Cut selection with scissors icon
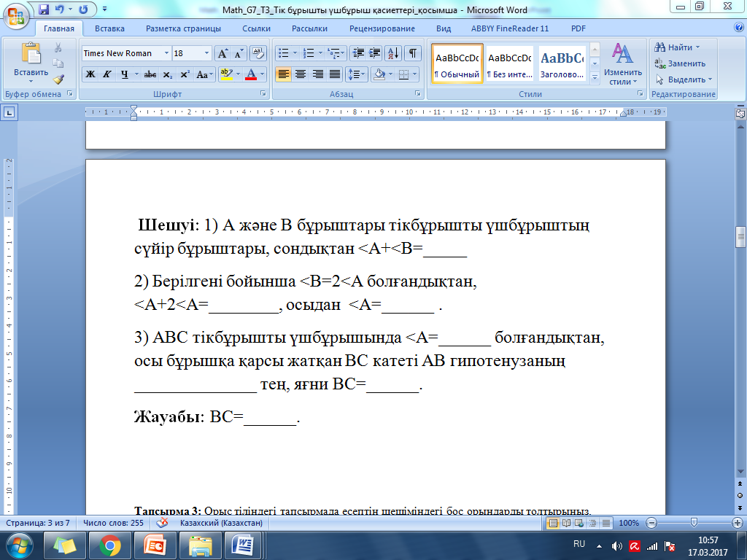The image size is (747, 560). (58, 47)
